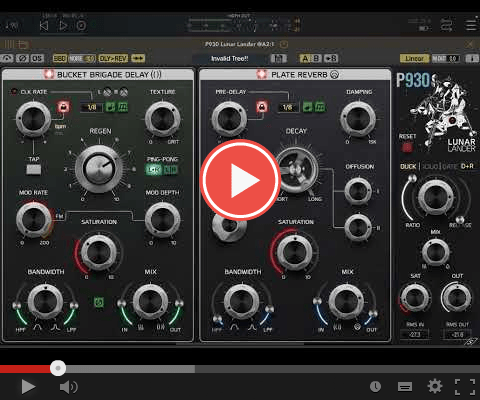Click the bypass circle-slash icon in toolbar
This screenshot has height=400, width=480.
click(x=22, y=59)
